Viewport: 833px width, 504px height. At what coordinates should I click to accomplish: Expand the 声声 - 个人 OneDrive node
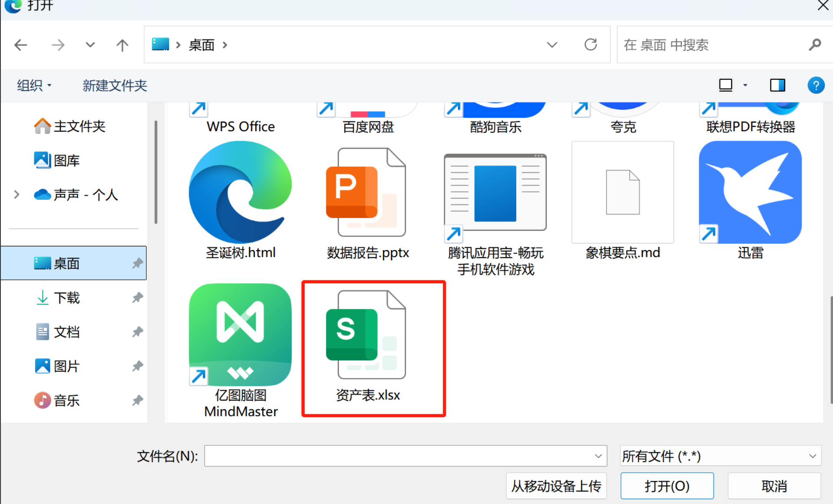[x=17, y=195]
